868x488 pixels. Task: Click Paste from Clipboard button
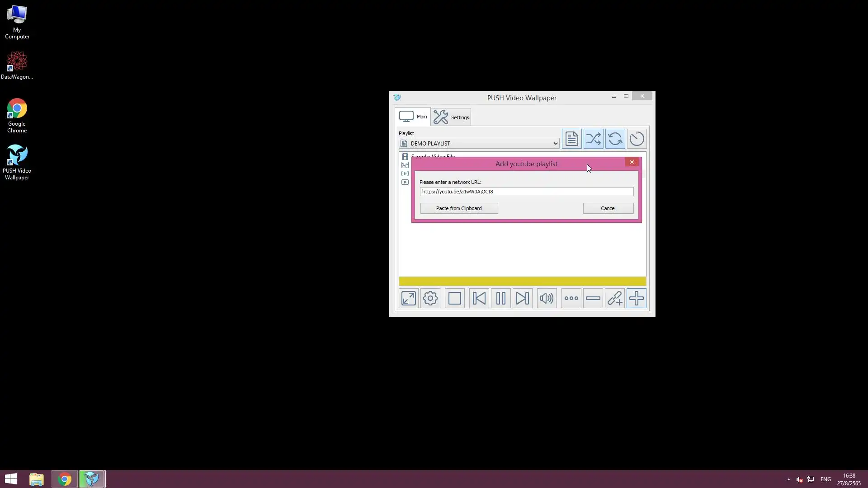pyautogui.click(x=459, y=208)
